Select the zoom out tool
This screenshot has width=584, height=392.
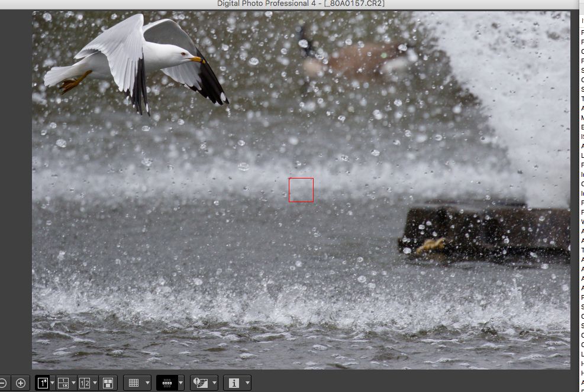click(x=4, y=383)
